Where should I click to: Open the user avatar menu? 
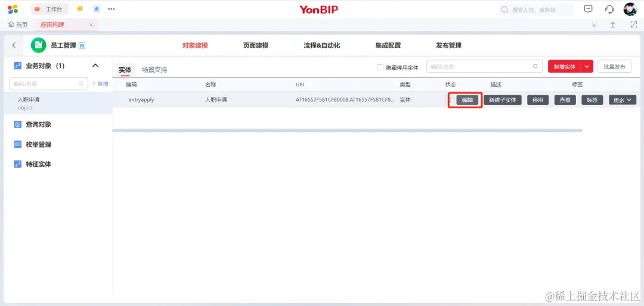pyautogui.click(x=630, y=9)
